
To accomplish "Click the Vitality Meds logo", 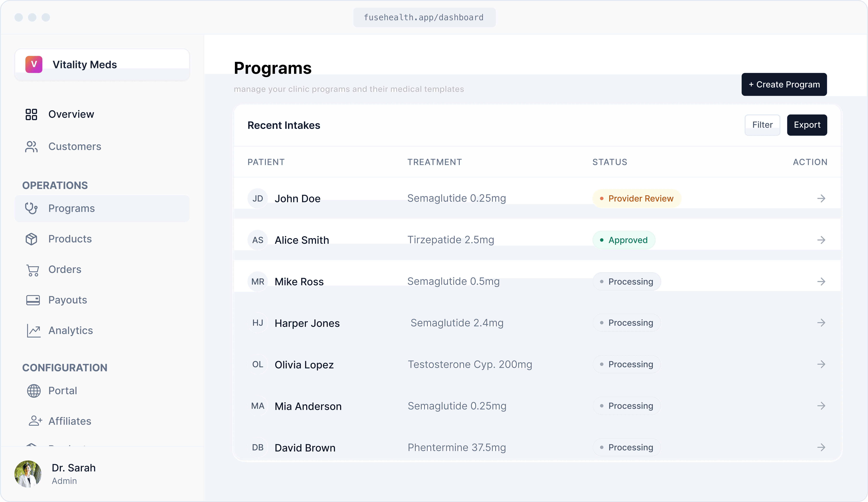I will [34, 64].
